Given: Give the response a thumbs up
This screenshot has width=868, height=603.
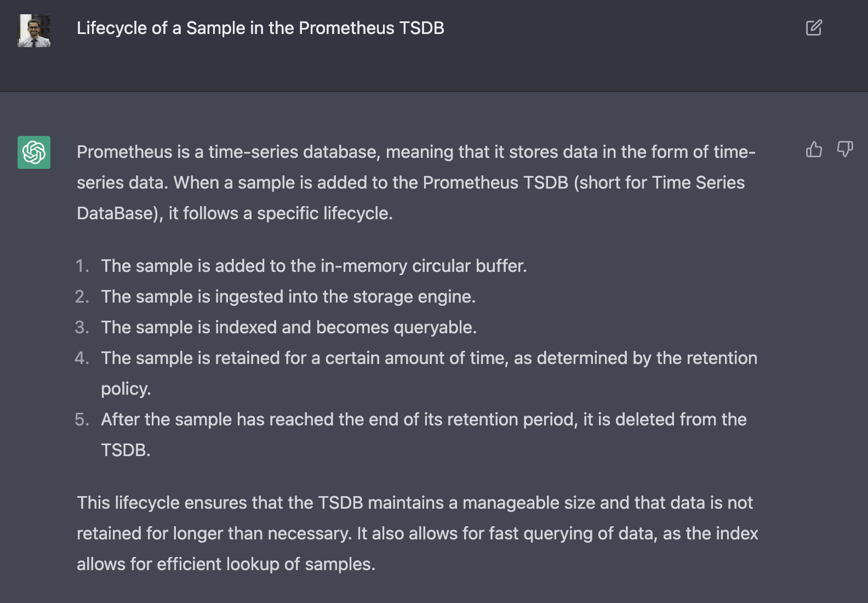Looking at the screenshot, I should point(814,149).
